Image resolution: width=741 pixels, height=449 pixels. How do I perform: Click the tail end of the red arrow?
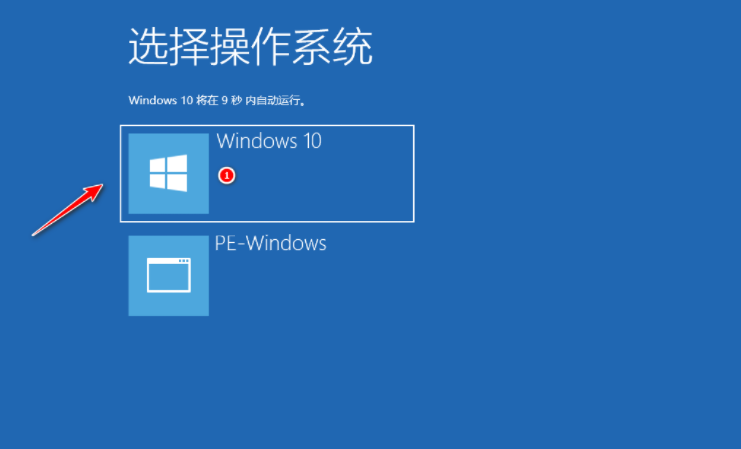[x=34, y=234]
